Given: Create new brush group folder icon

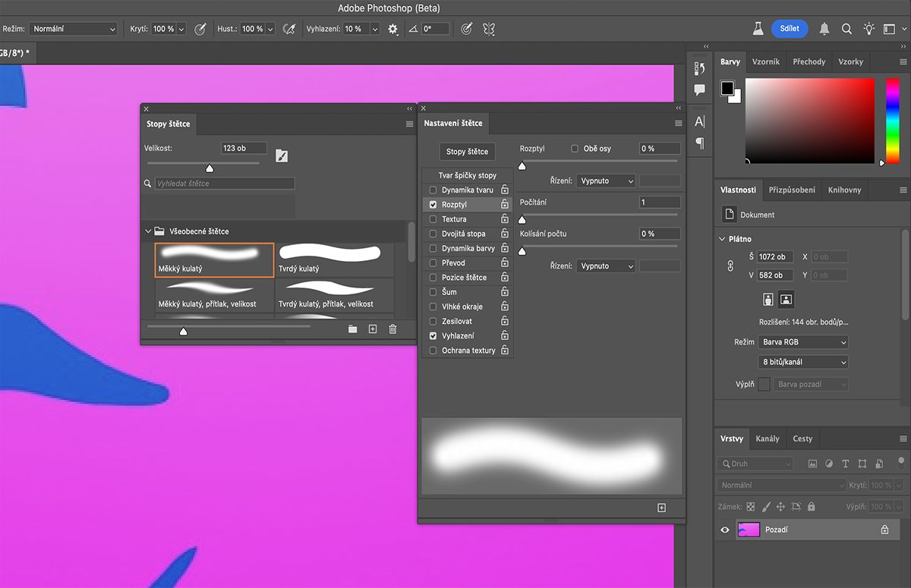Looking at the screenshot, I should [352, 329].
